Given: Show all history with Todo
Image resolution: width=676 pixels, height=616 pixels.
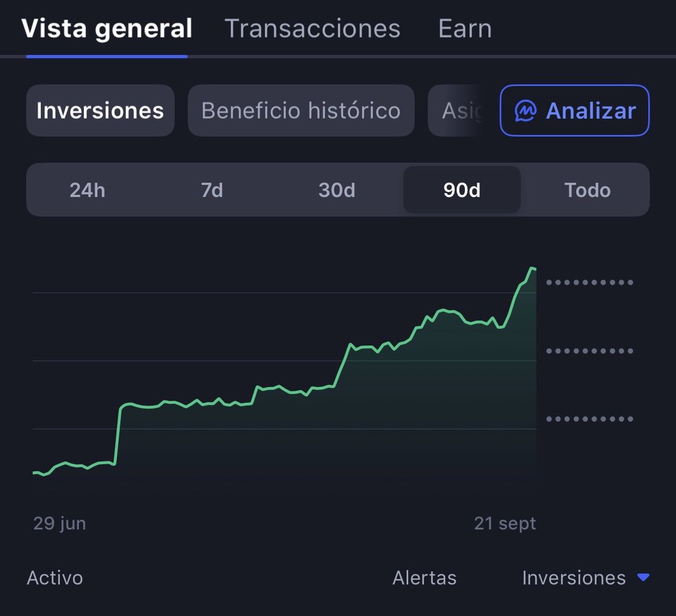Looking at the screenshot, I should coord(588,190).
